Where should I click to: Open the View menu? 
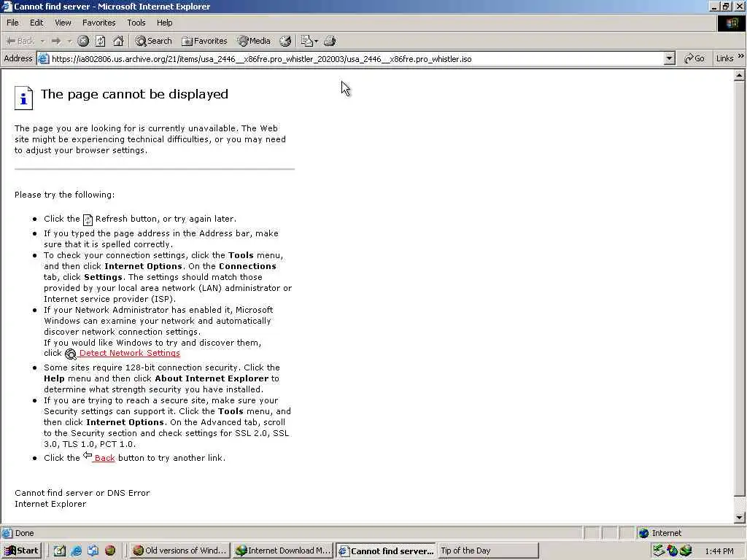pos(63,23)
